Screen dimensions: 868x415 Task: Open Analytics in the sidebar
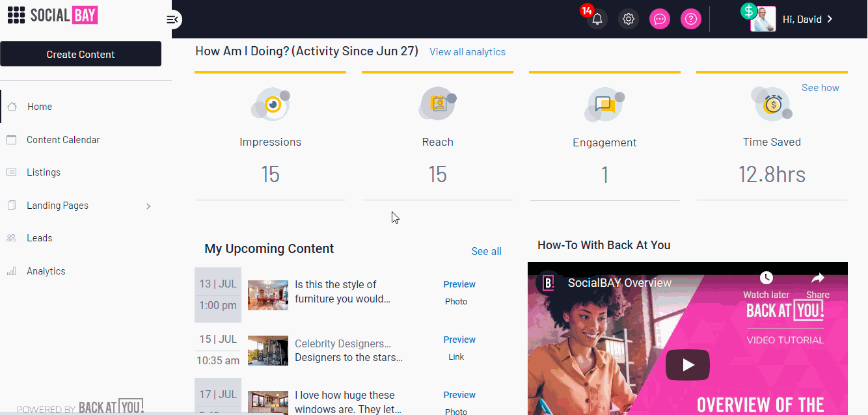tap(46, 271)
